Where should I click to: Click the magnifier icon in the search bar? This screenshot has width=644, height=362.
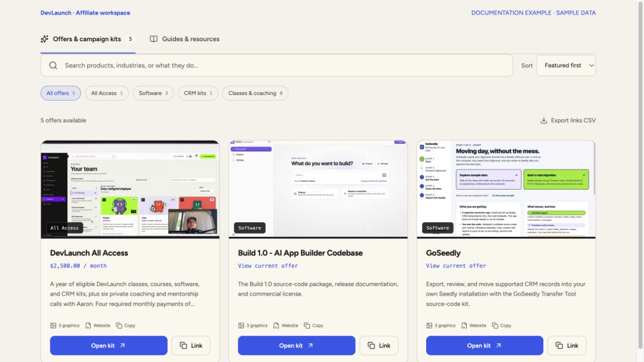pos(53,66)
